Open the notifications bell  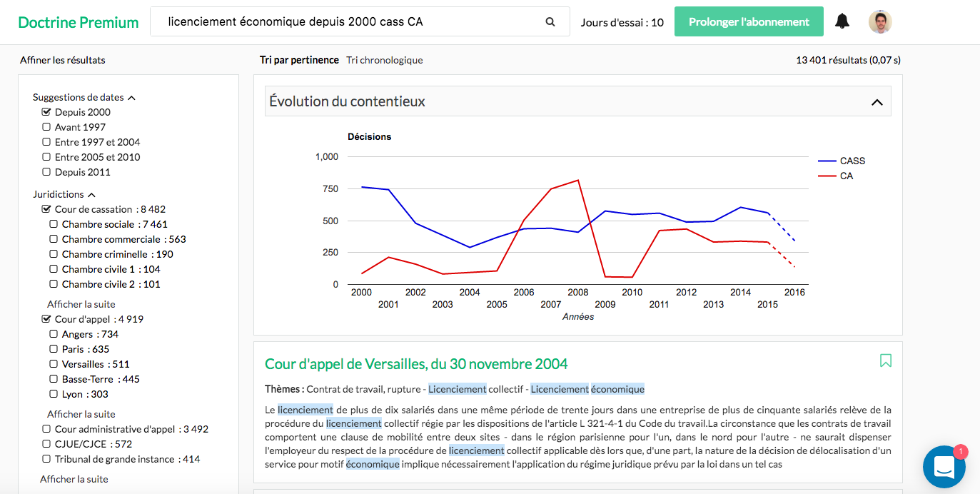(842, 21)
